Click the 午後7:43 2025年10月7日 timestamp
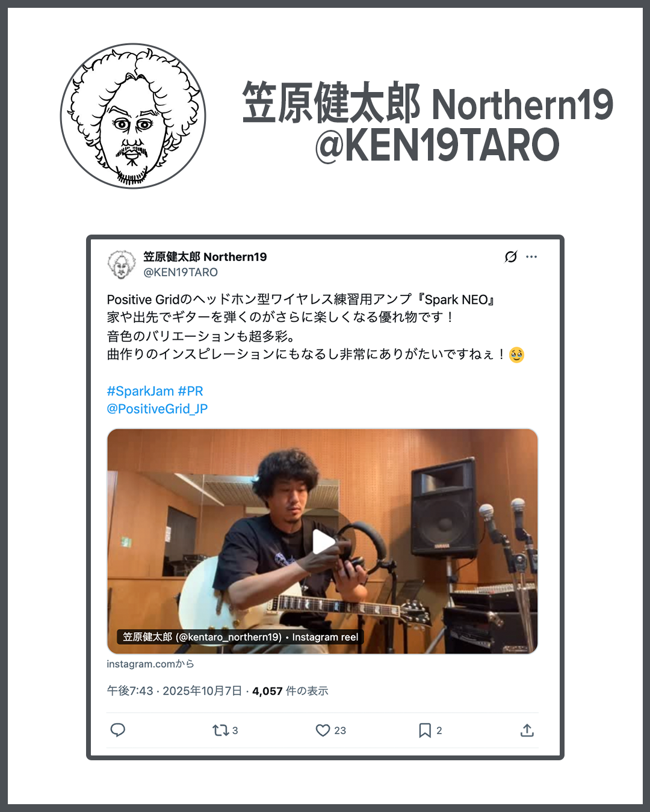The image size is (650, 812). pyautogui.click(x=175, y=691)
